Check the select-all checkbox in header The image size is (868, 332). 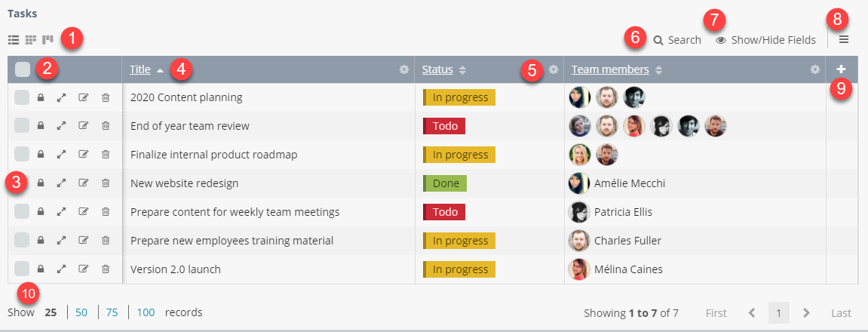pyautogui.click(x=23, y=69)
